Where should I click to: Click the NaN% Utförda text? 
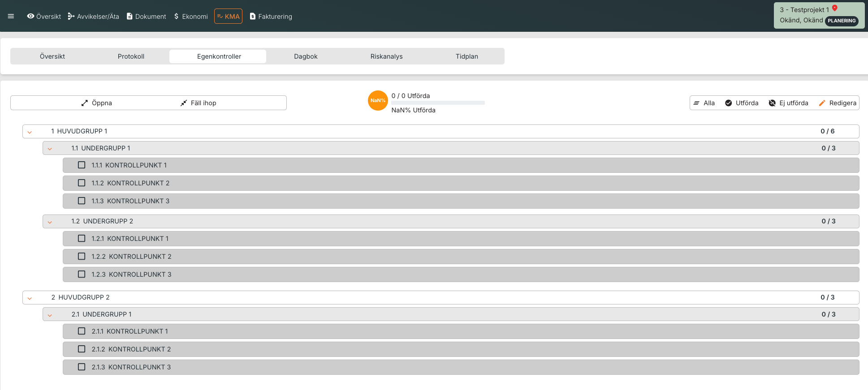click(413, 110)
